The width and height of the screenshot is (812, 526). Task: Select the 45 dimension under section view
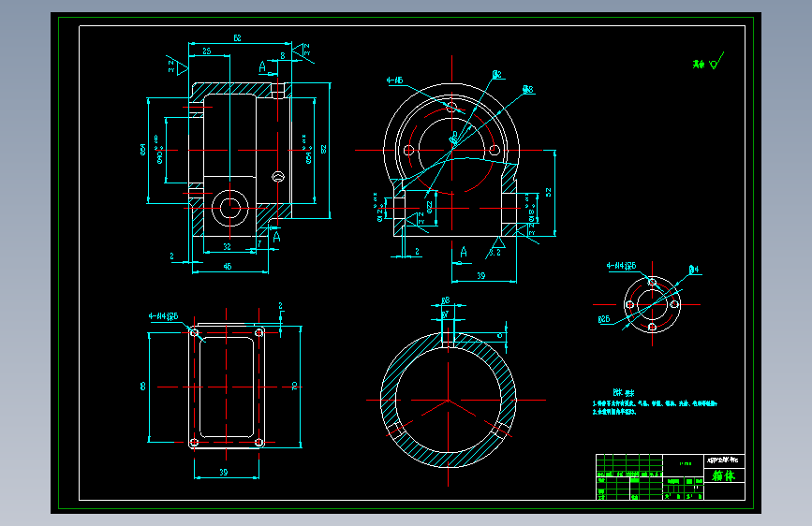(228, 267)
